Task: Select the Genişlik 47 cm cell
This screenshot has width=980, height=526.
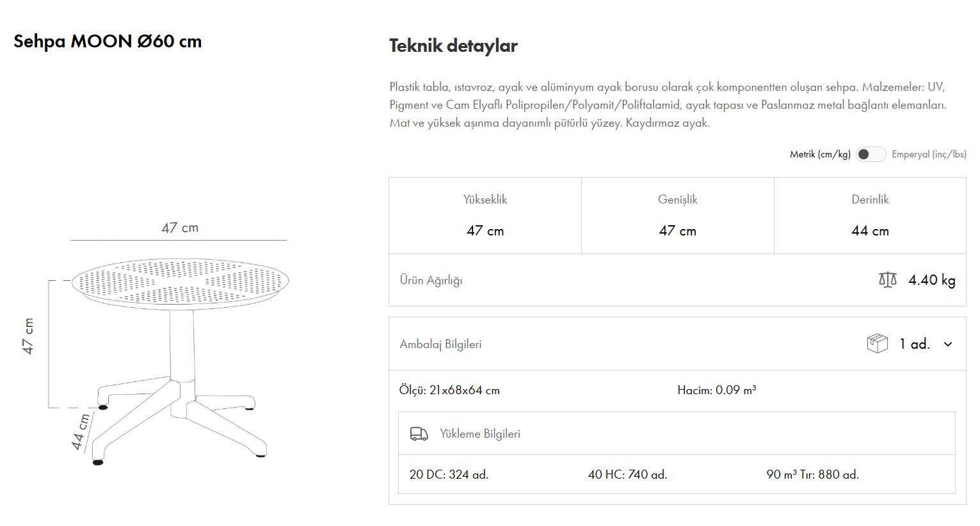Action: (677, 216)
